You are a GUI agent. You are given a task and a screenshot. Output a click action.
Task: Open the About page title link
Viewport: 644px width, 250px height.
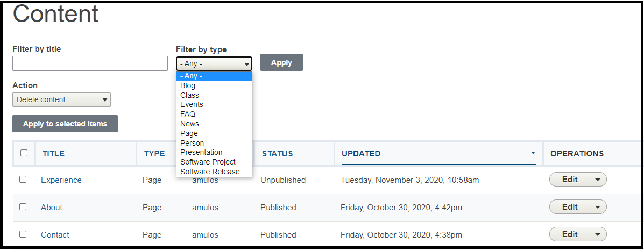click(x=52, y=208)
